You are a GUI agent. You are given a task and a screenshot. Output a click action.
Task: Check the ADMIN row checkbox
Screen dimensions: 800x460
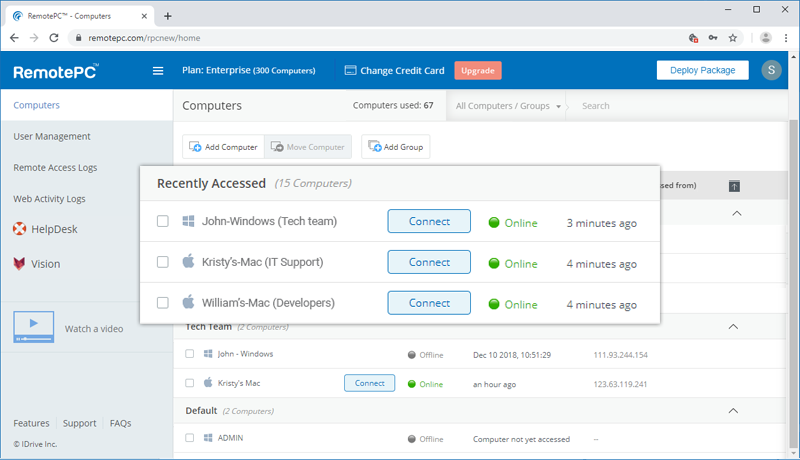click(189, 438)
